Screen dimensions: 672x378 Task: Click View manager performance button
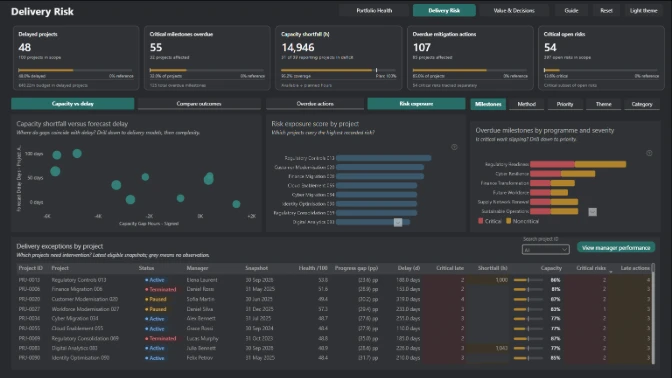616,248
